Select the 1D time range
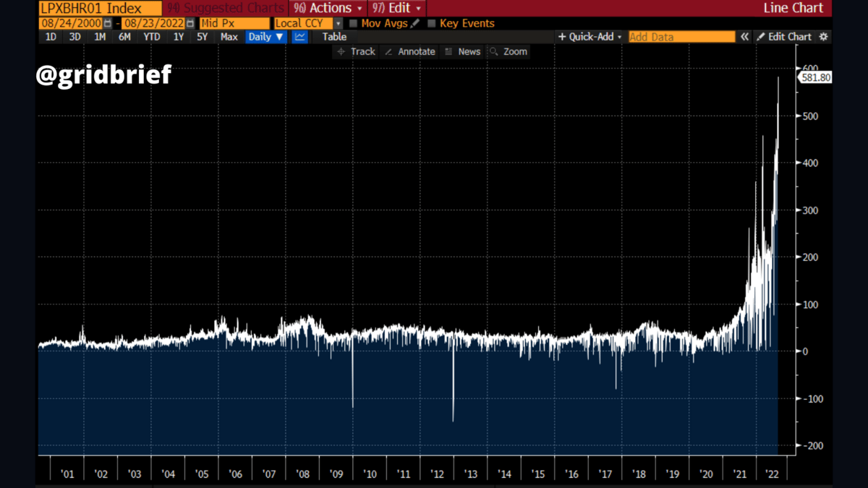 tap(51, 37)
